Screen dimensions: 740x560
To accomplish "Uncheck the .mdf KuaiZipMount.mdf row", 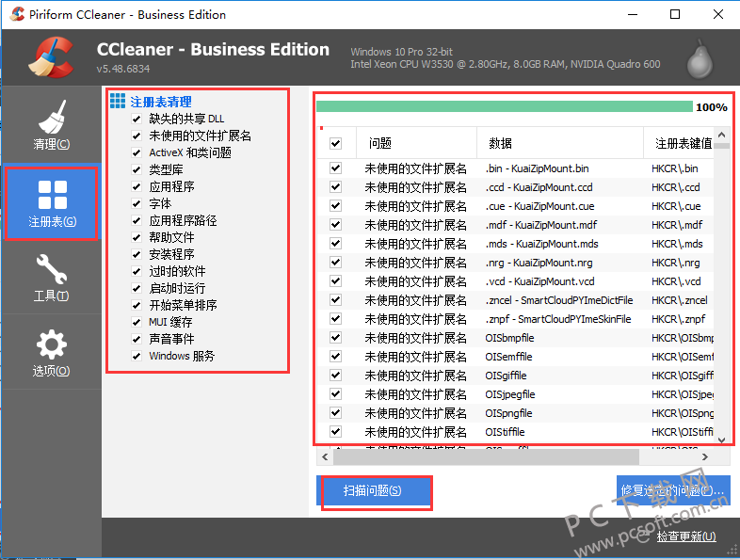I will [x=335, y=225].
